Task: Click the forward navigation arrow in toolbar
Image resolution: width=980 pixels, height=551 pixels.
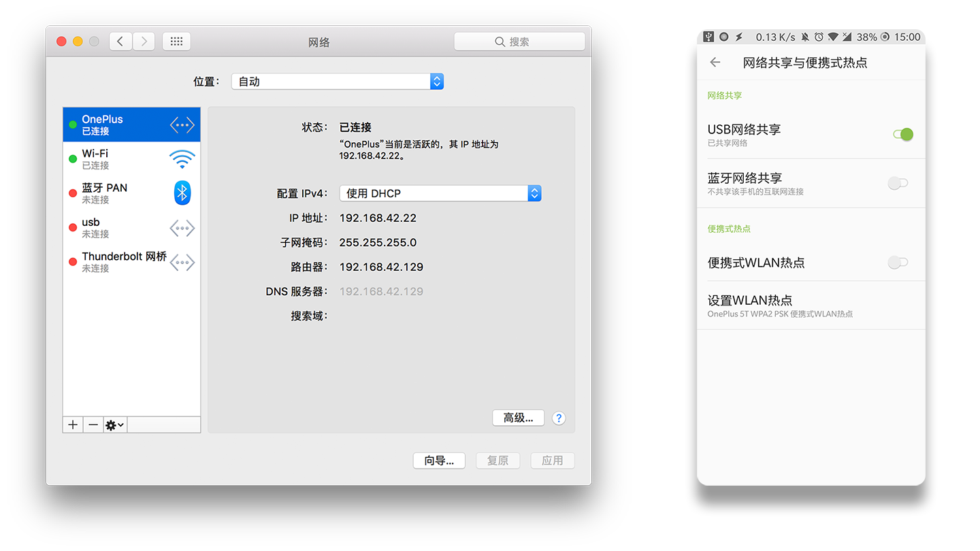Action: pyautogui.click(x=144, y=41)
